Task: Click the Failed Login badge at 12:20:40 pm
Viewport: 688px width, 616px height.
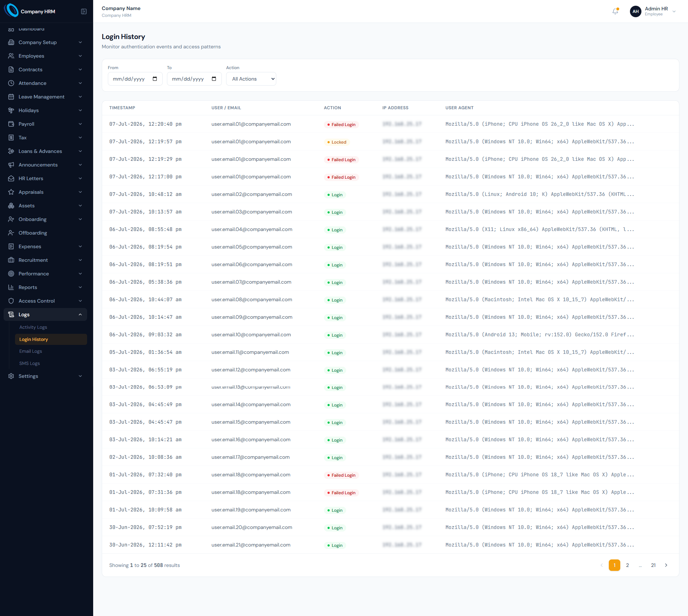Action: click(341, 125)
